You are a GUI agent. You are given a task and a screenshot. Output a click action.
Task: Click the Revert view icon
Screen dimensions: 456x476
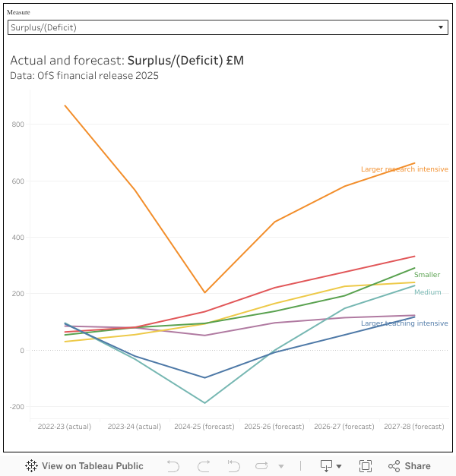click(233, 466)
